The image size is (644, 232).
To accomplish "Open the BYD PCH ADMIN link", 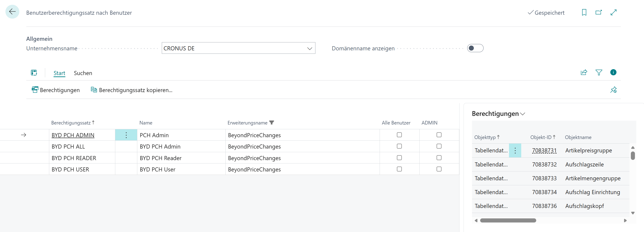I will (x=73, y=135).
